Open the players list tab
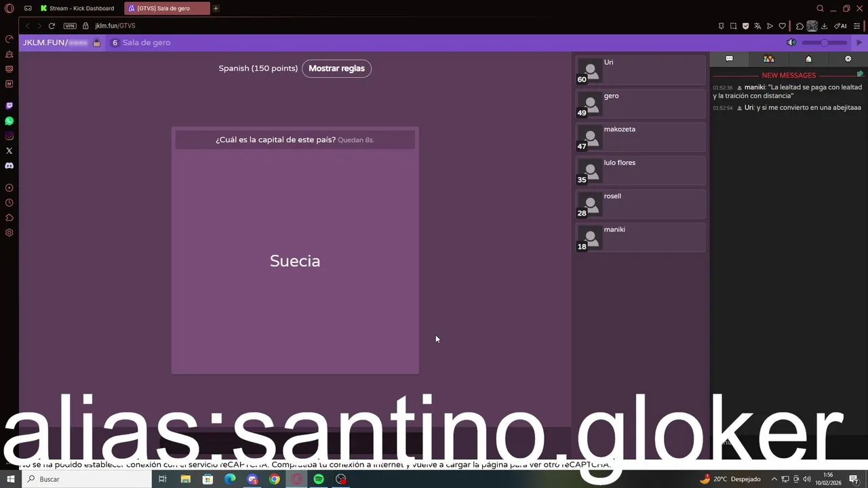The image size is (868, 488). (x=768, y=59)
